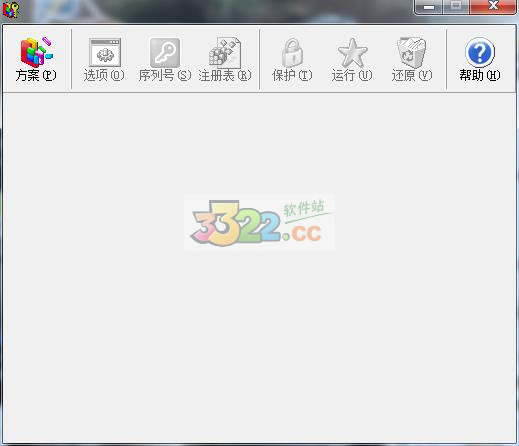Choose the 注册表(R) registry cubes icon
The image size is (519, 446).
(x=225, y=52)
